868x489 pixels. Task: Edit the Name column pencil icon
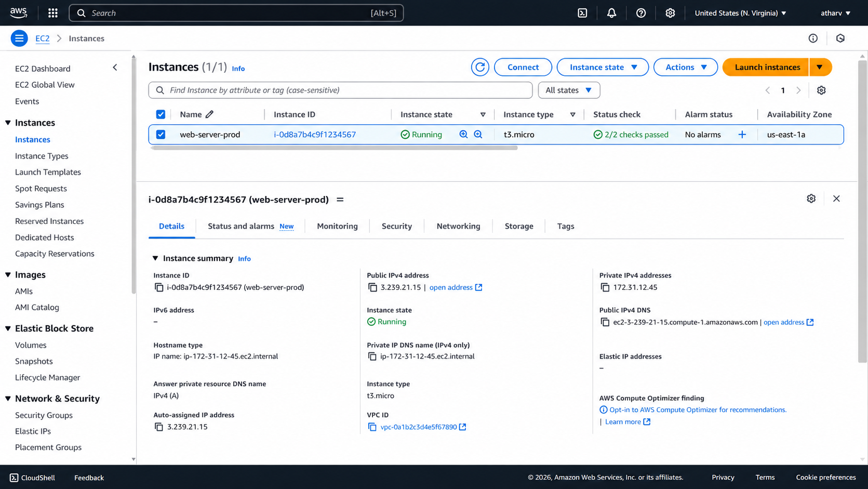point(209,114)
